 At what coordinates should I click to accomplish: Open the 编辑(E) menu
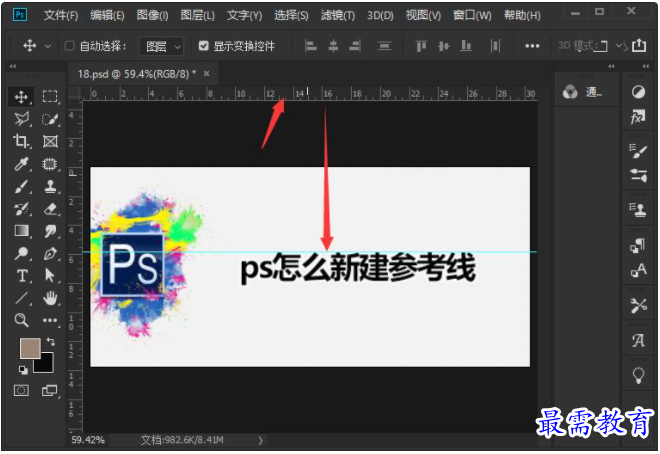click(107, 16)
